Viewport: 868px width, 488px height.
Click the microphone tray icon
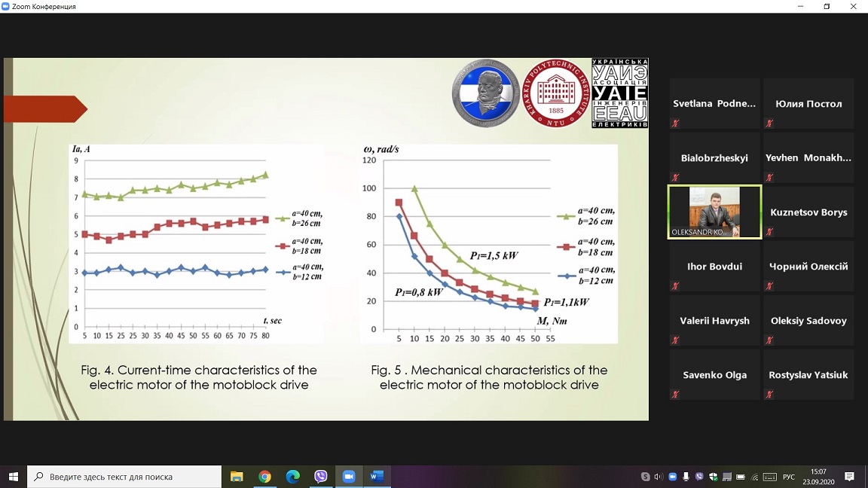[x=686, y=477]
